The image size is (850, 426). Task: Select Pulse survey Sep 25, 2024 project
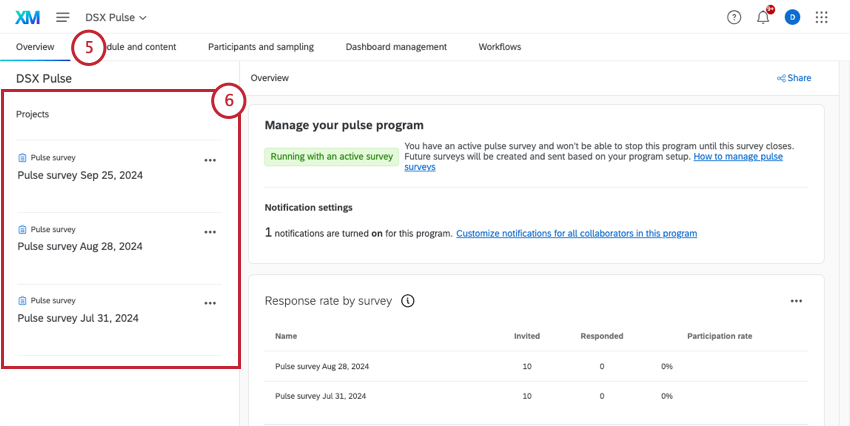(x=80, y=174)
